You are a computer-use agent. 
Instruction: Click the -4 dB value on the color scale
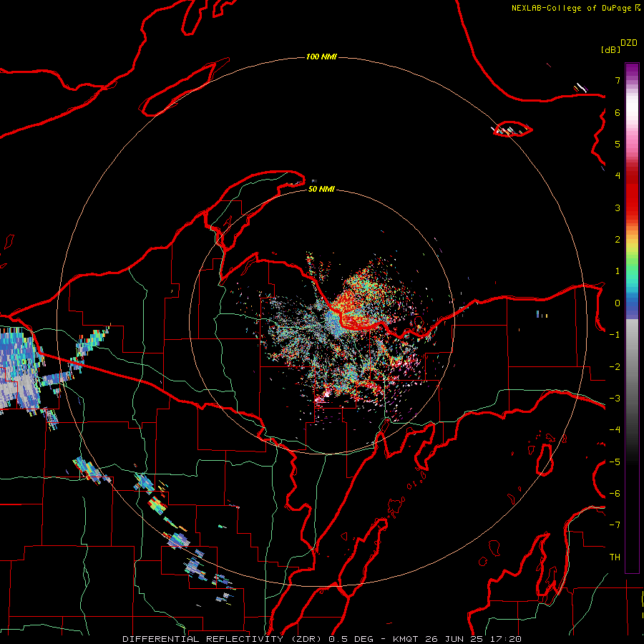[x=615, y=430]
